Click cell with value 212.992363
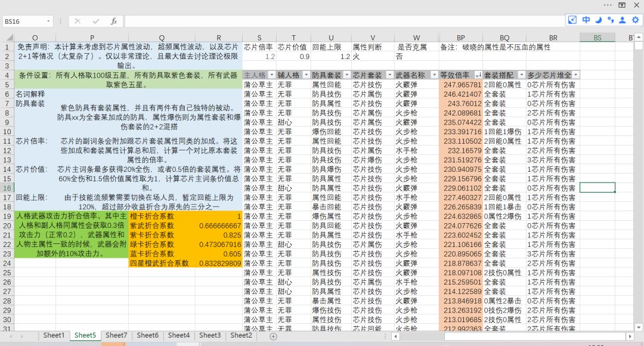 coord(460,328)
